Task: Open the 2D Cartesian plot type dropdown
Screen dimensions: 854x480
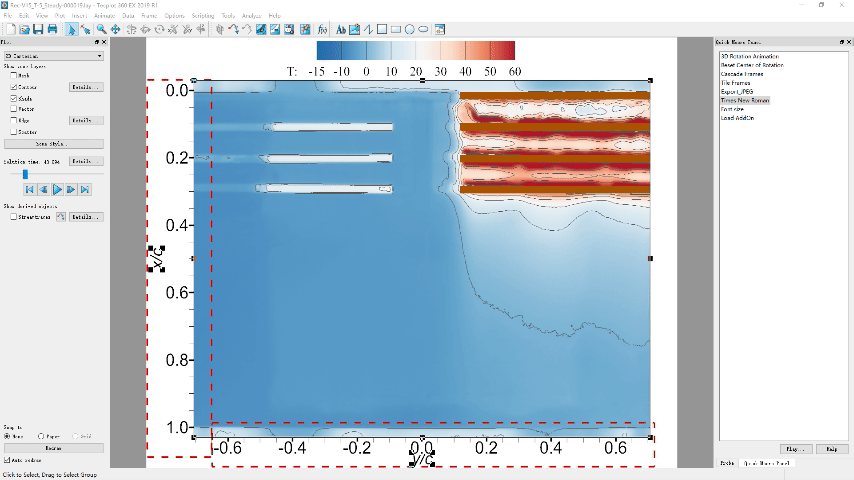Action: click(x=53, y=56)
